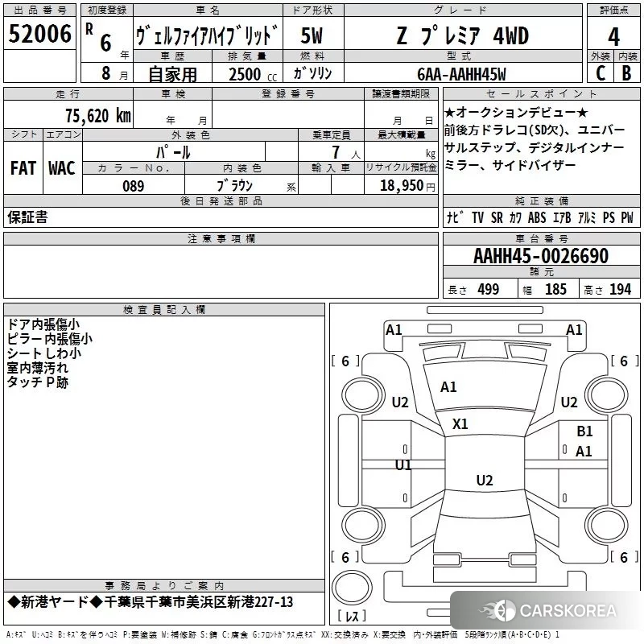Select the interior color ブラウン
644x644 pixels.
(x=234, y=186)
